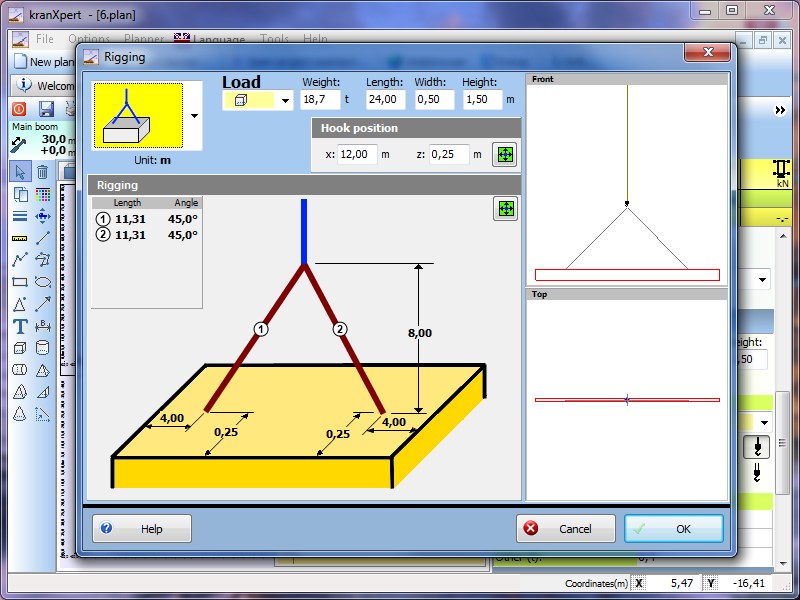Click the Help button
This screenshot has height=600, width=800.
(x=141, y=528)
